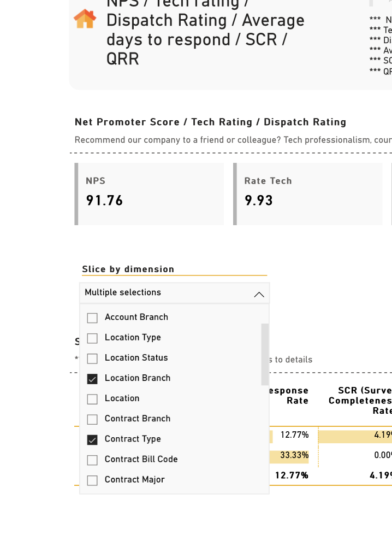Tick the Contract Bill Code checkbox
This screenshot has height=552, width=392.
coord(92,460)
